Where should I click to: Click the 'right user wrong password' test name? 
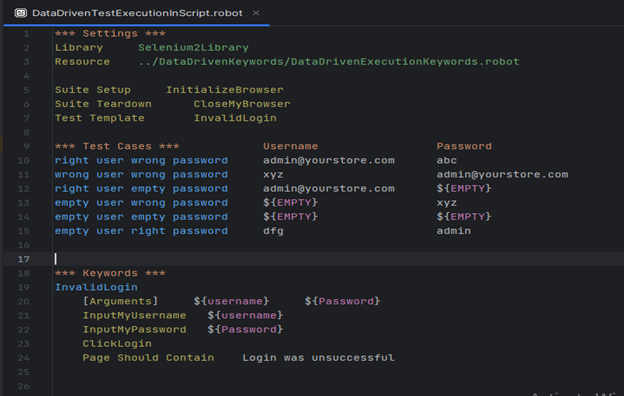point(141,160)
